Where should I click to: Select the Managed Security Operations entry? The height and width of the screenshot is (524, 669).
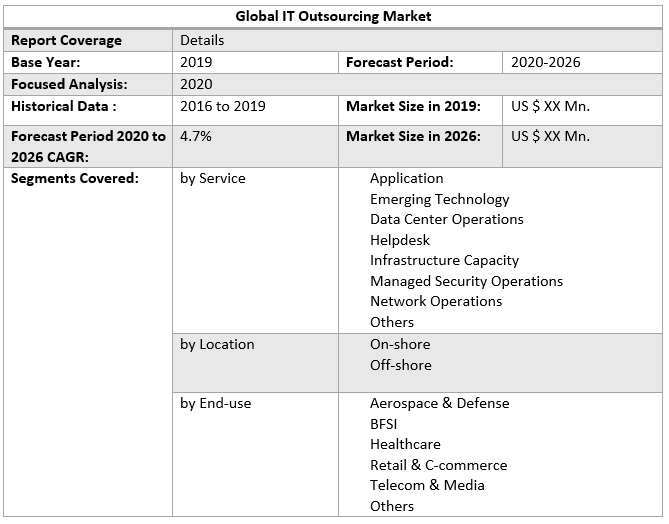[466, 281]
